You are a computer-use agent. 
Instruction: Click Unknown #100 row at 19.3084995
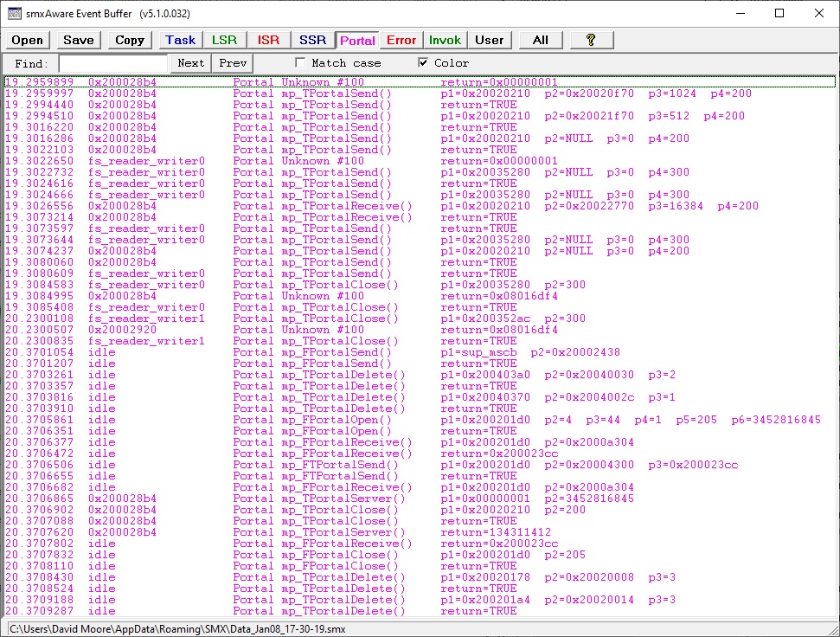coord(420,296)
